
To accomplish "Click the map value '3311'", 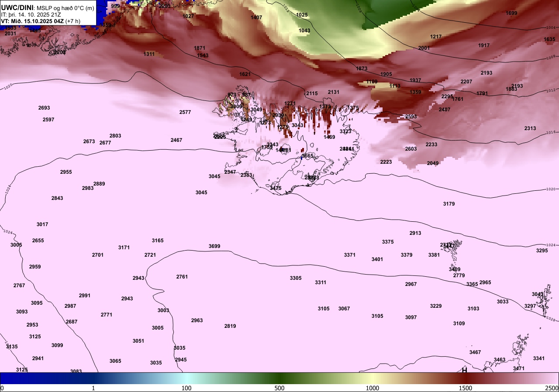I will pyautogui.click(x=321, y=282).
